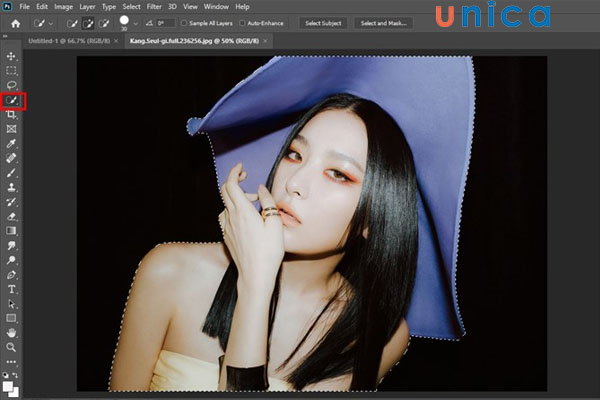This screenshot has width=600, height=400.
Task: Choose Subtract from Selection mode
Action: pyautogui.click(x=104, y=24)
